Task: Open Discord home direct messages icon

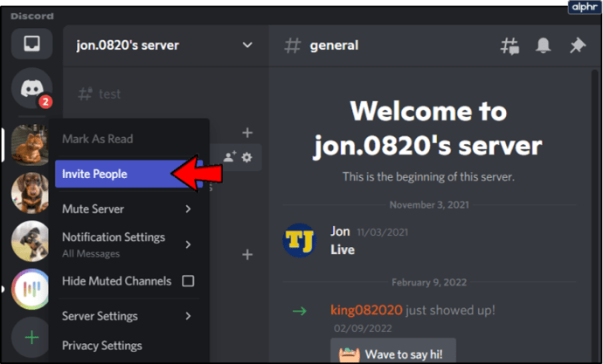Action: [32, 88]
